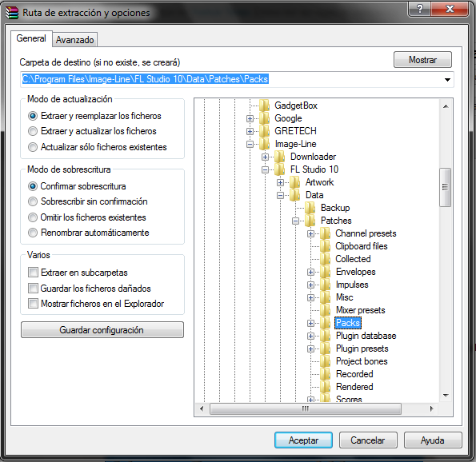This screenshot has height=462, width=476.
Task: Click the WinRAR books icon in title bar
Action: [x=12, y=13]
